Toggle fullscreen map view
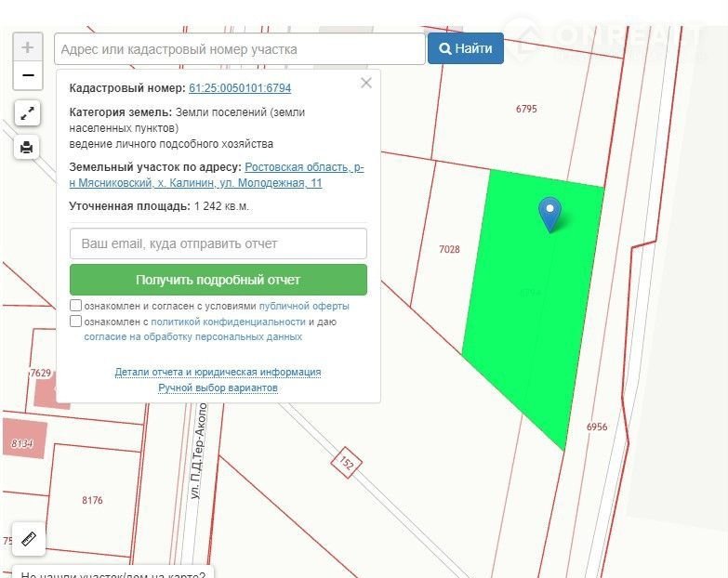 point(28,113)
